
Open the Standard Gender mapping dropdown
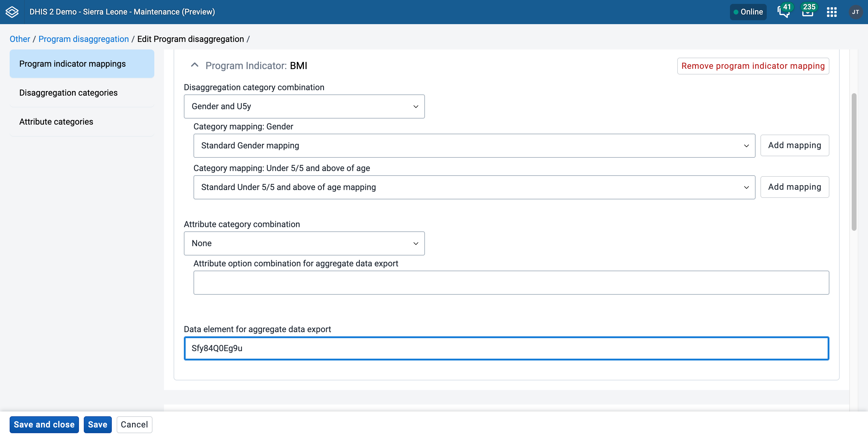pyautogui.click(x=474, y=146)
